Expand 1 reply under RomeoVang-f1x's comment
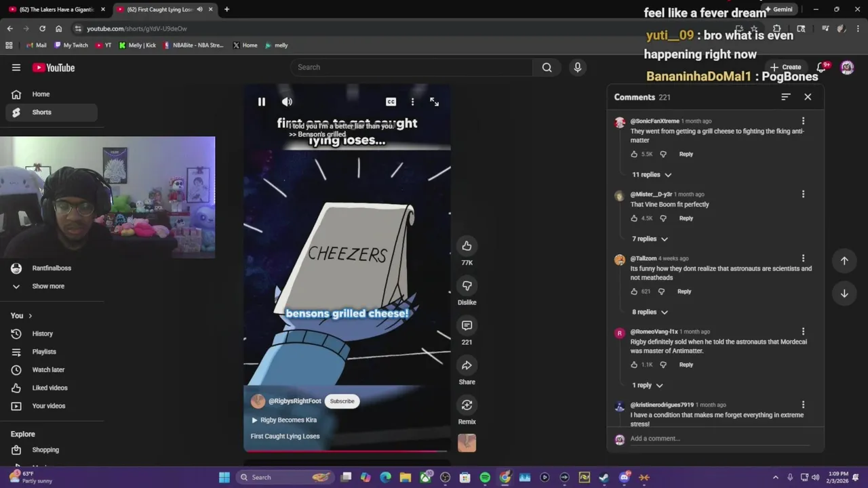 pos(648,385)
